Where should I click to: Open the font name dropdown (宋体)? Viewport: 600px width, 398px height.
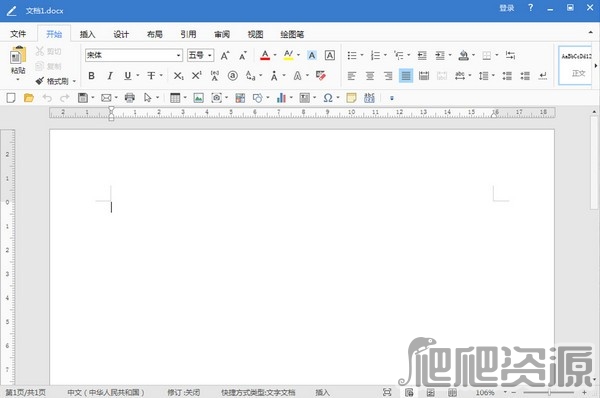point(178,55)
